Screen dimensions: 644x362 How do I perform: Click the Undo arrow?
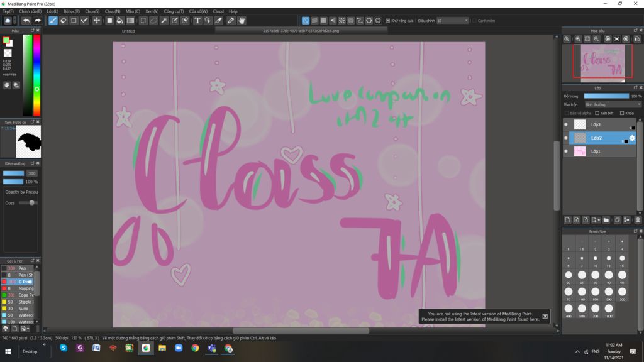point(26,21)
